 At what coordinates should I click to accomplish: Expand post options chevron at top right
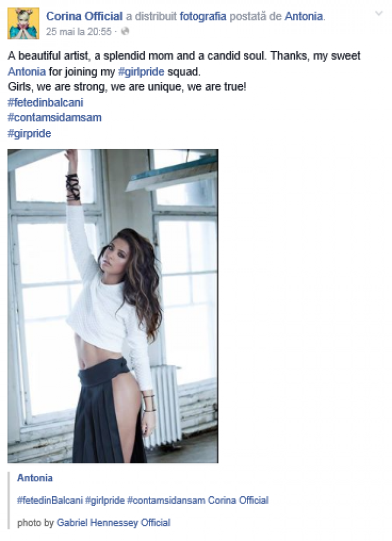(x=379, y=13)
